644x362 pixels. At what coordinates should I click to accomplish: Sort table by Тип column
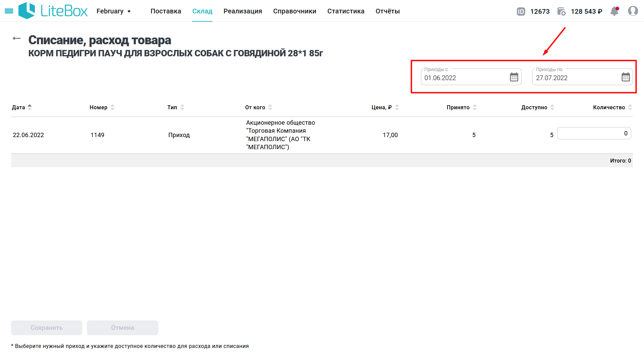pyautogui.click(x=176, y=107)
